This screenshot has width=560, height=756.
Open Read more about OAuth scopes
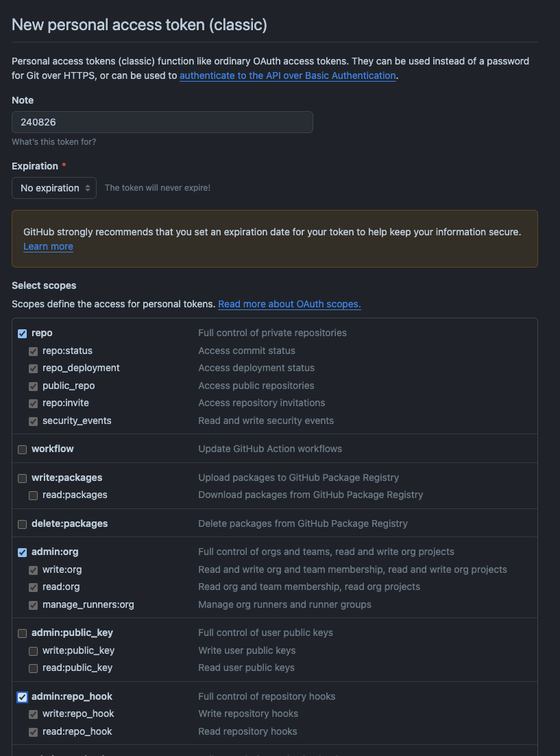[x=290, y=304]
